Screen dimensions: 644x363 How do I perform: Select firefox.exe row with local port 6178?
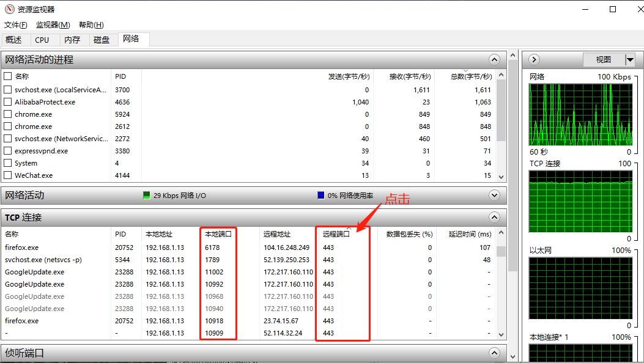tap(248, 248)
